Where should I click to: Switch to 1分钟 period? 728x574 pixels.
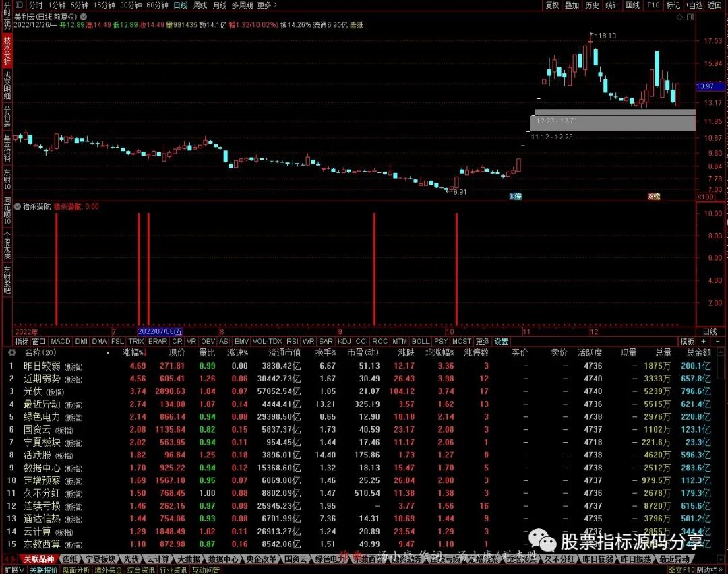pyautogui.click(x=56, y=5)
